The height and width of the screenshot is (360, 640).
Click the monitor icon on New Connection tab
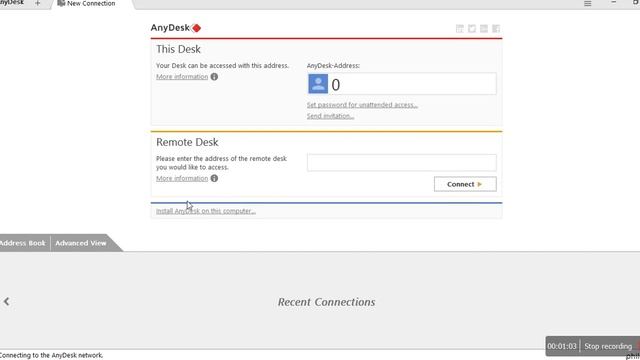[x=61, y=3]
